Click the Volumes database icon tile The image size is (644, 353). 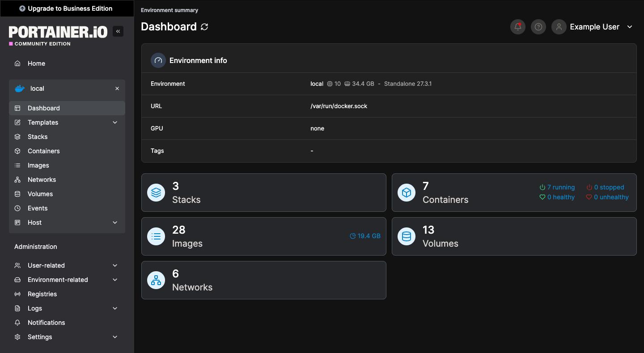click(x=407, y=236)
